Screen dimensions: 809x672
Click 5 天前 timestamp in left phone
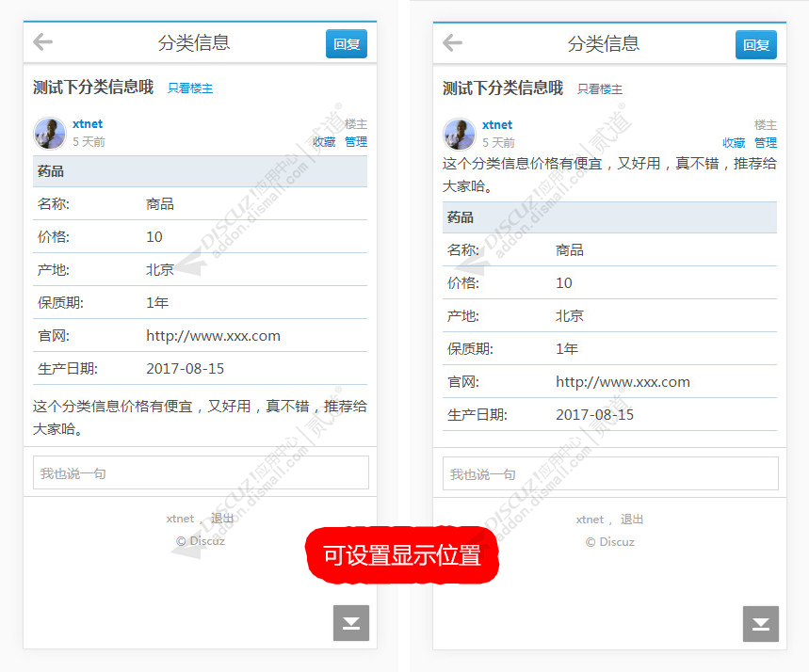89,142
